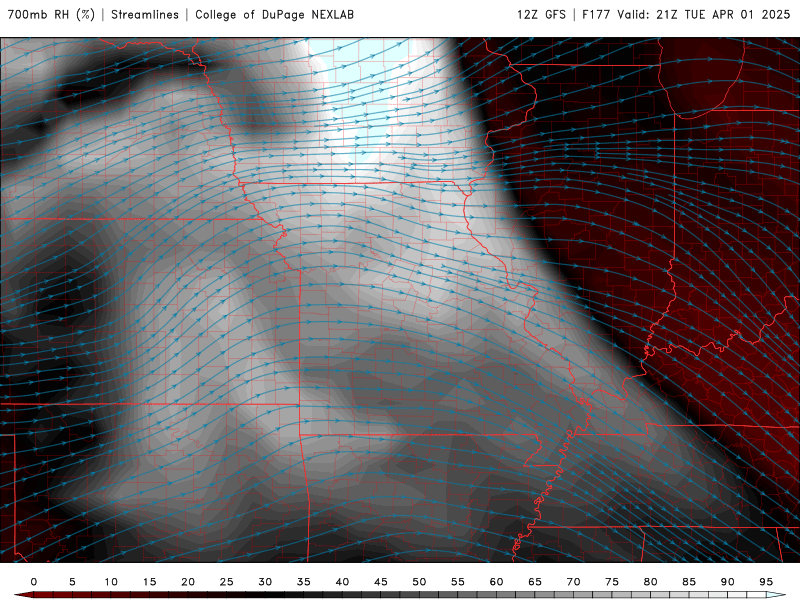800x600 pixels.
Task: Click colorbar label '70'
Action: (573, 582)
